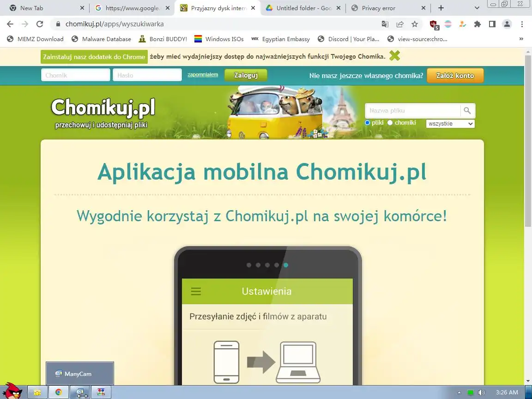
Task: Click the volume speaker tray icon
Action: [x=481, y=393]
